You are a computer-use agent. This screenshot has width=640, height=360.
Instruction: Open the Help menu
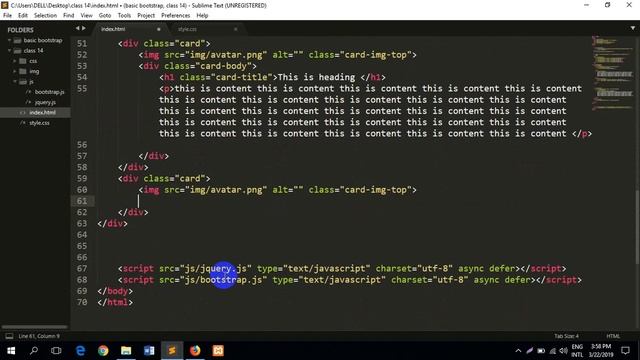(x=202, y=16)
